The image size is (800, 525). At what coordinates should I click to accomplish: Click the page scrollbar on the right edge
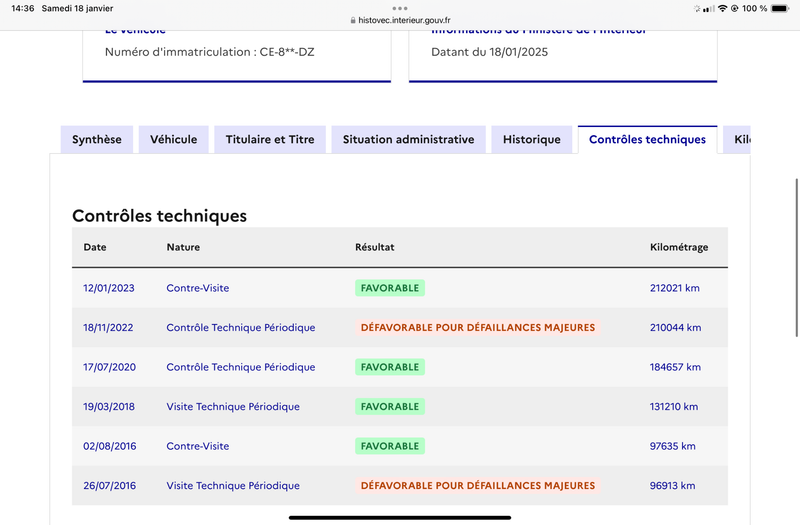pos(796,258)
